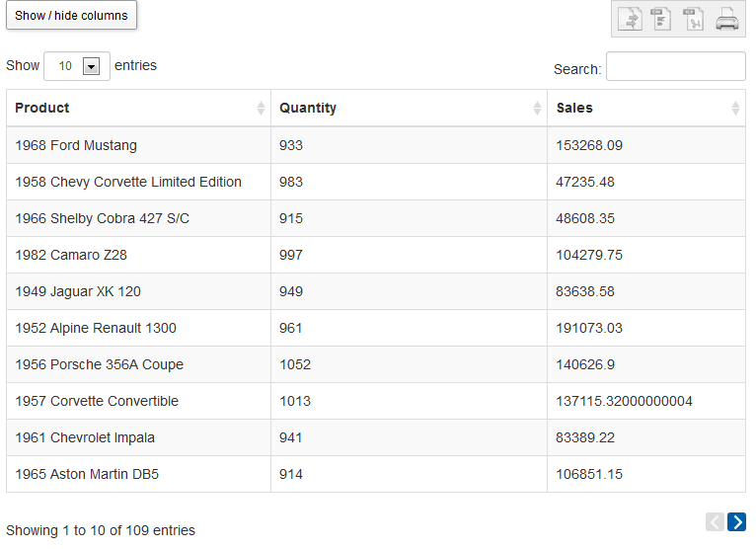Sort by Product column arrows
The height and width of the screenshot is (549, 756).
pos(261,108)
